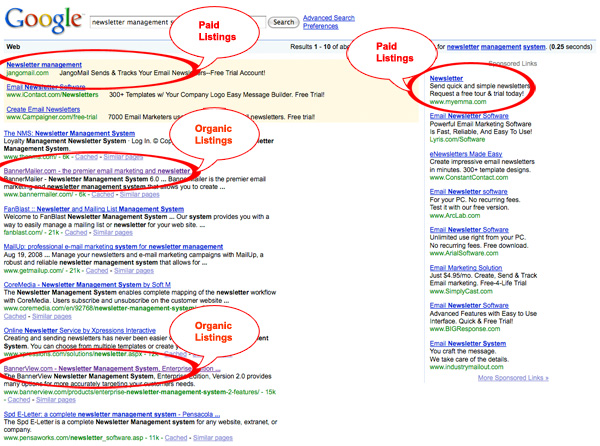Open Cached link for pensaworks.com result

pyautogui.click(x=176, y=438)
